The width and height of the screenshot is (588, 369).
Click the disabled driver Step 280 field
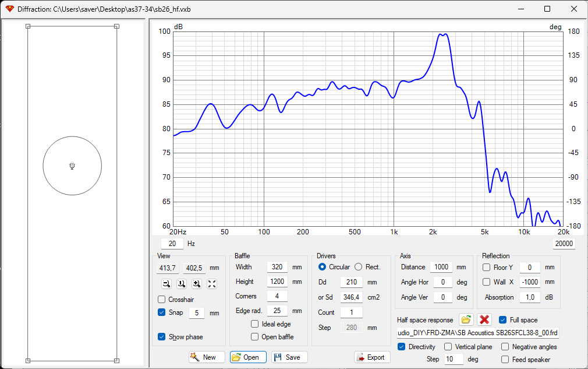(352, 328)
